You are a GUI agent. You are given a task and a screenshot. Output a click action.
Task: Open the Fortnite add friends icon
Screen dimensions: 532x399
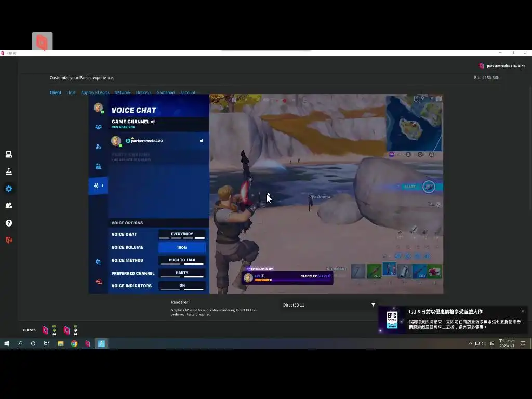[x=98, y=147]
